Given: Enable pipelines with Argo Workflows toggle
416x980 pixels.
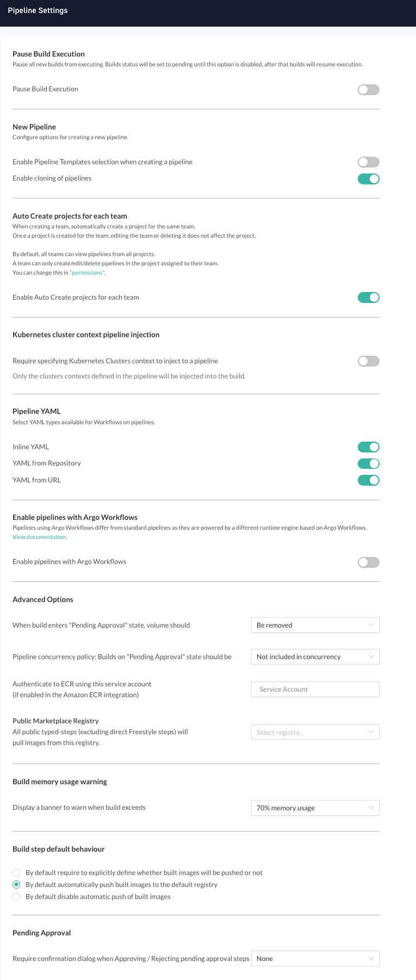Looking at the screenshot, I should (x=368, y=562).
